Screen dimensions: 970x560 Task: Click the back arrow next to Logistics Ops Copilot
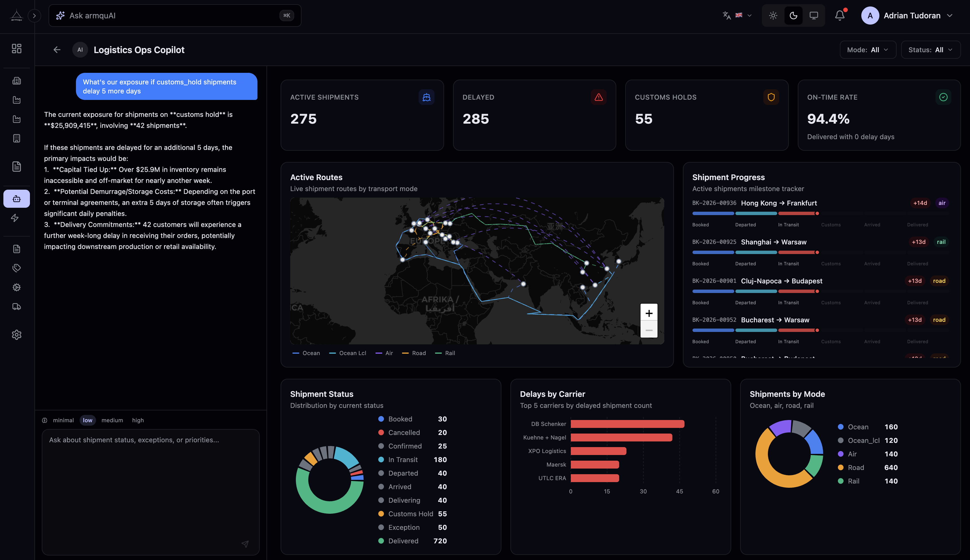pyautogui.click(x=56, y=50)
